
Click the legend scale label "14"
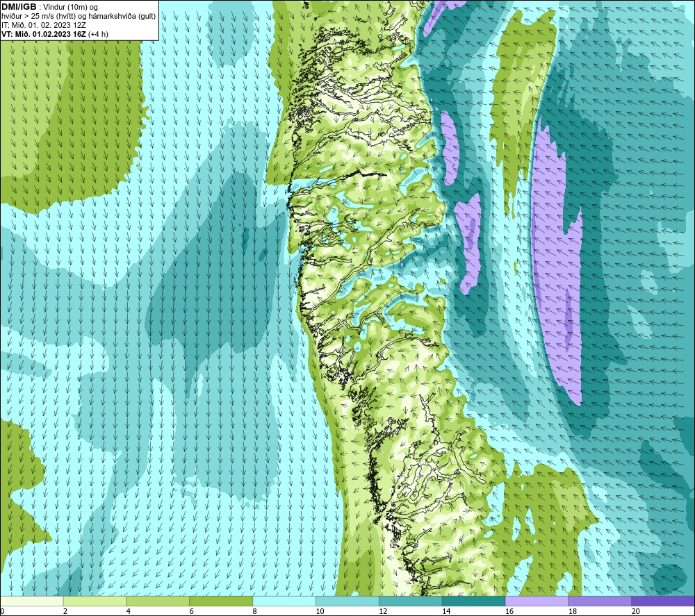[x=446, y=611]
